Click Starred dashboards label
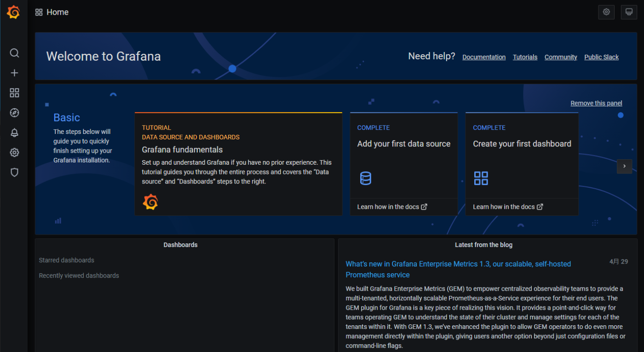The width and height of the screenshot is (644, 352). [66, 260]
